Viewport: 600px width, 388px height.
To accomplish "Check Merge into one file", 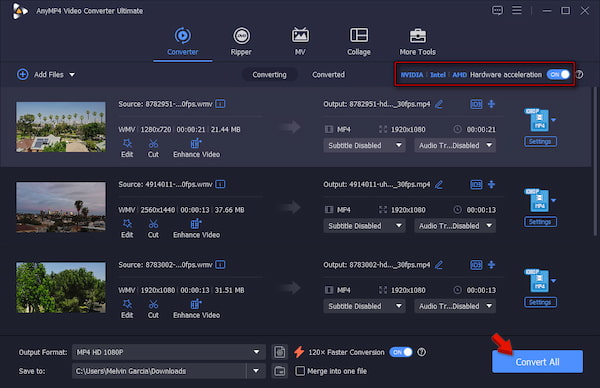I will [x=300, y=371].
